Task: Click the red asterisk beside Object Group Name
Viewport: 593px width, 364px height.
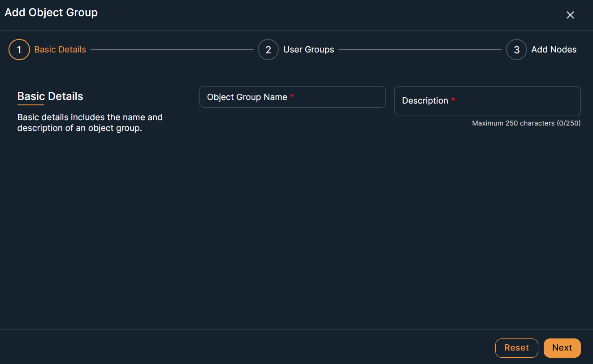Action: click(292, 97)
